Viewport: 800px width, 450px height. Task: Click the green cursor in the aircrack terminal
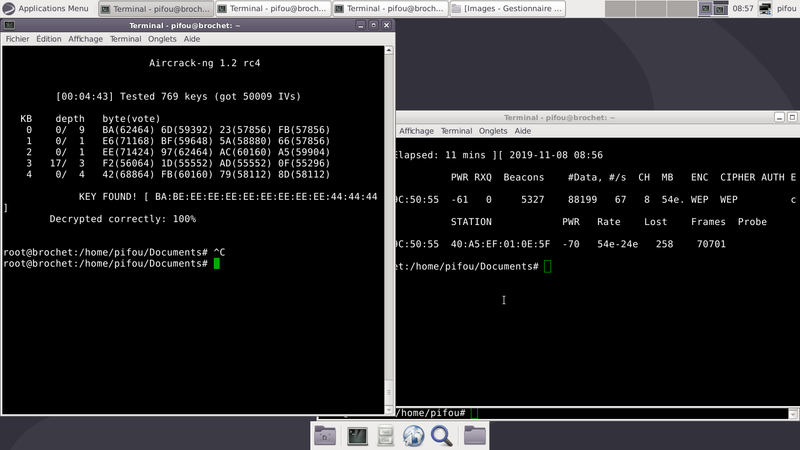(x=217, y=264)
